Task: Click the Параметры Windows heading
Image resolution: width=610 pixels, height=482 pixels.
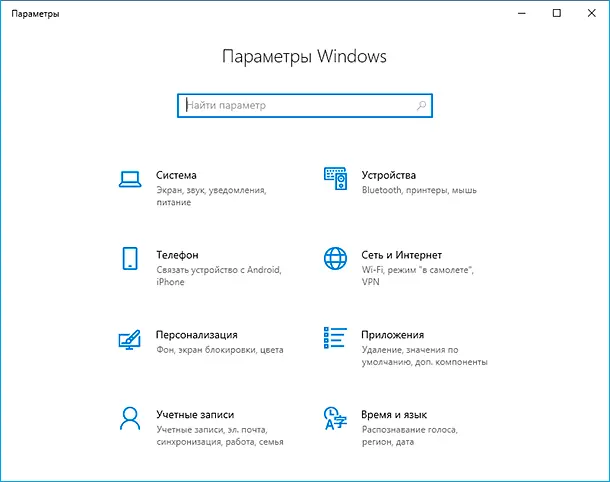Action: [304, 56]
